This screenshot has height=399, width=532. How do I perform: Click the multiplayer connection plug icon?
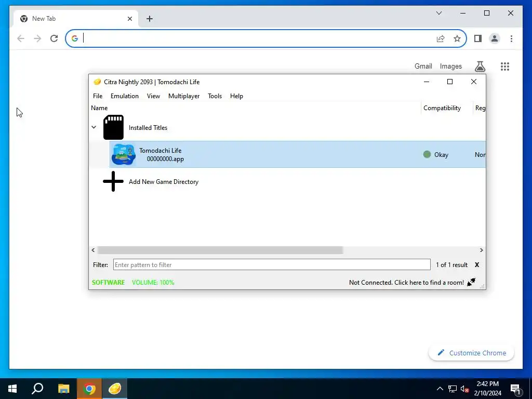(x=471, y=282)
